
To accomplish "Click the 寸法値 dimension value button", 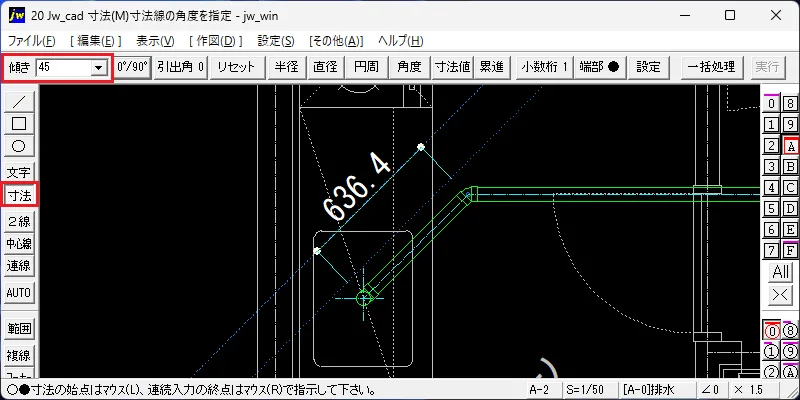I will click(452, 67).
